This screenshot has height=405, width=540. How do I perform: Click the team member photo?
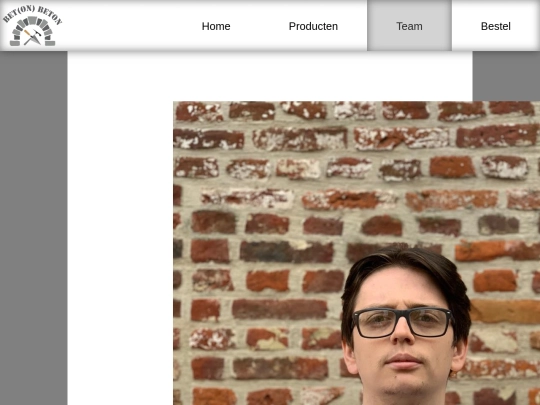(x=356, y=253)
